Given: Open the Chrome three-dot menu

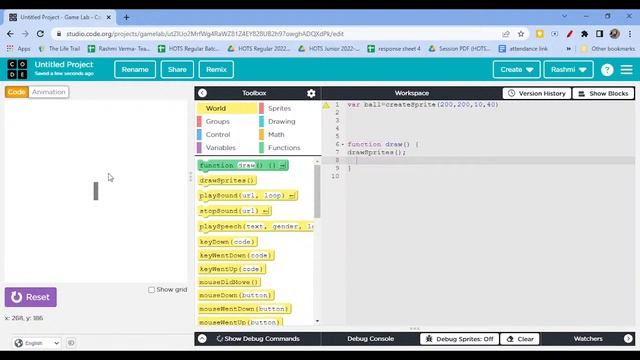Looking at the screenshot, I should pos(630,34).
